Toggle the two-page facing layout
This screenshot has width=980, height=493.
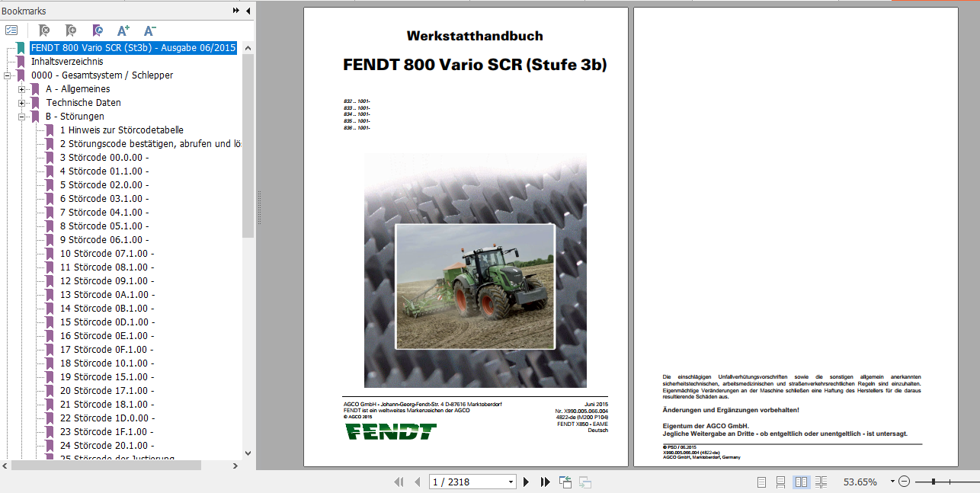pos(801,482)
